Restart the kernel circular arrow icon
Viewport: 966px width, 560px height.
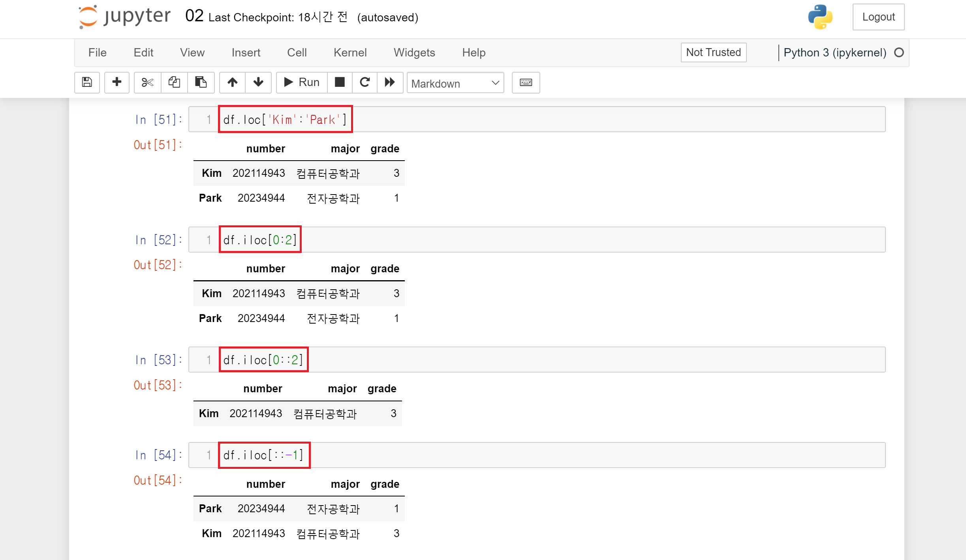point(365,82)
